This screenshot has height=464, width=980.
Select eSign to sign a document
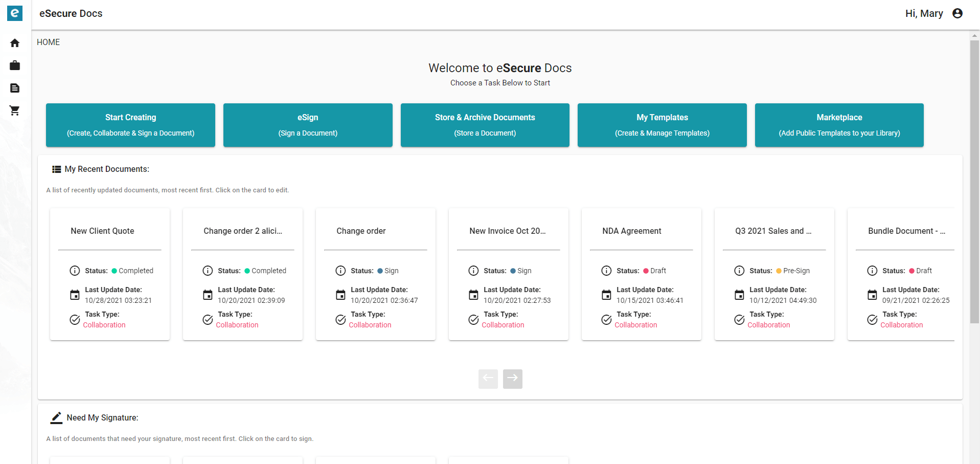coord(307,125)
